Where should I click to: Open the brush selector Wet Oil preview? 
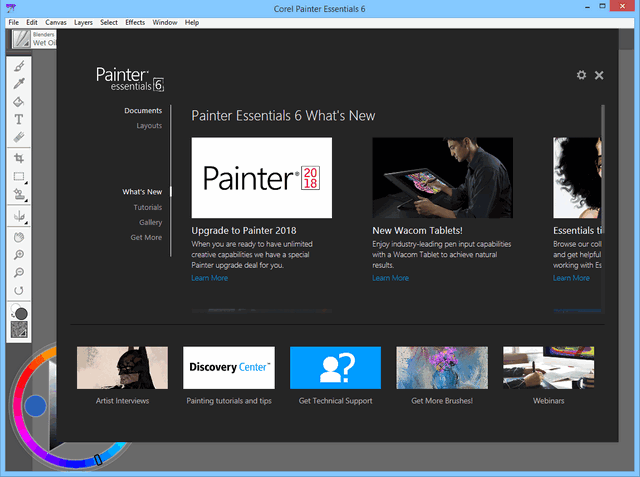[21, 39]
